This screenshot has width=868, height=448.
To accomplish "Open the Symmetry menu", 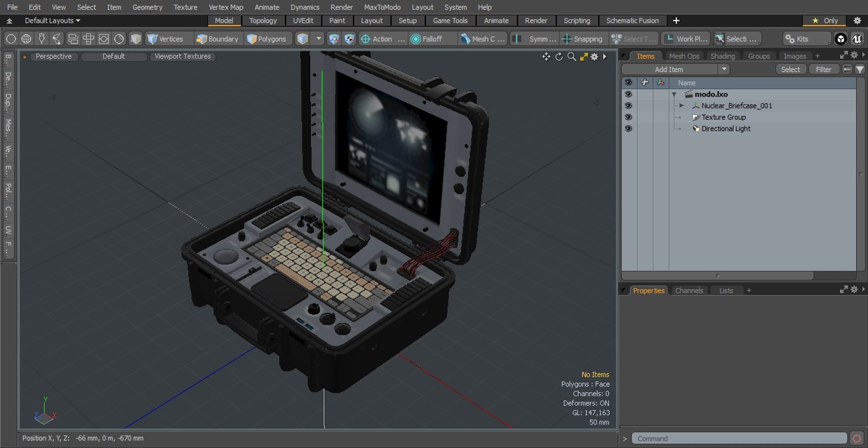I will click(534, 39).
